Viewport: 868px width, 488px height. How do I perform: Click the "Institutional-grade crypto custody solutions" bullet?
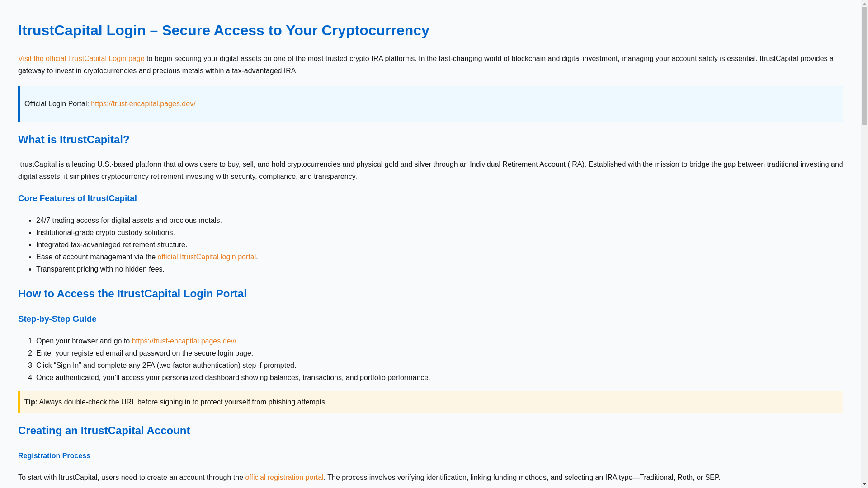pos(105,233)
